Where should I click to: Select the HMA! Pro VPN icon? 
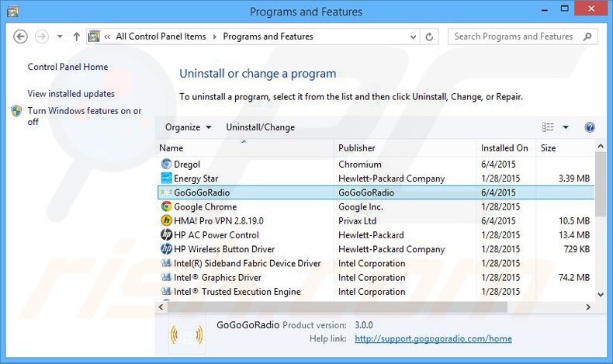[166, 220]
